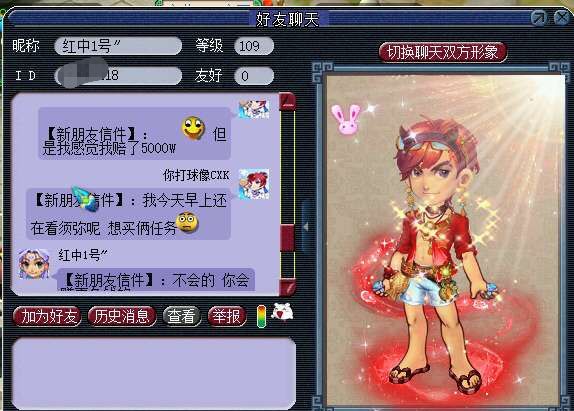Open 历史消息 message history

coord(122,316)
